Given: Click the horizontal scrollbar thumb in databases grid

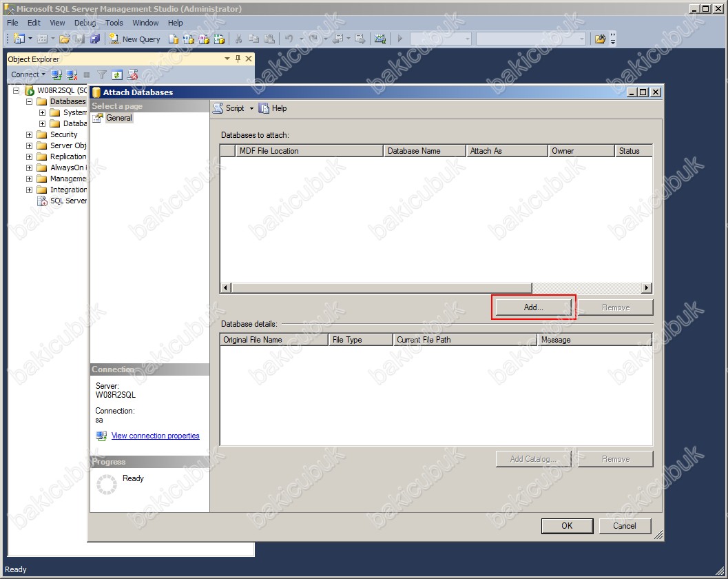Looking at the screenshot, I should point(382,287).
